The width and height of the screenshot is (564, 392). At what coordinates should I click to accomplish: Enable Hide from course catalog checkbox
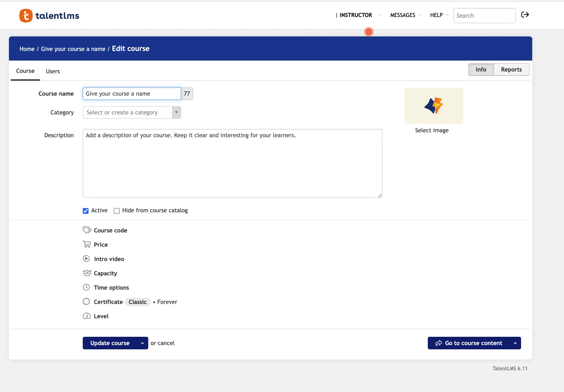(x=117, y=211)
